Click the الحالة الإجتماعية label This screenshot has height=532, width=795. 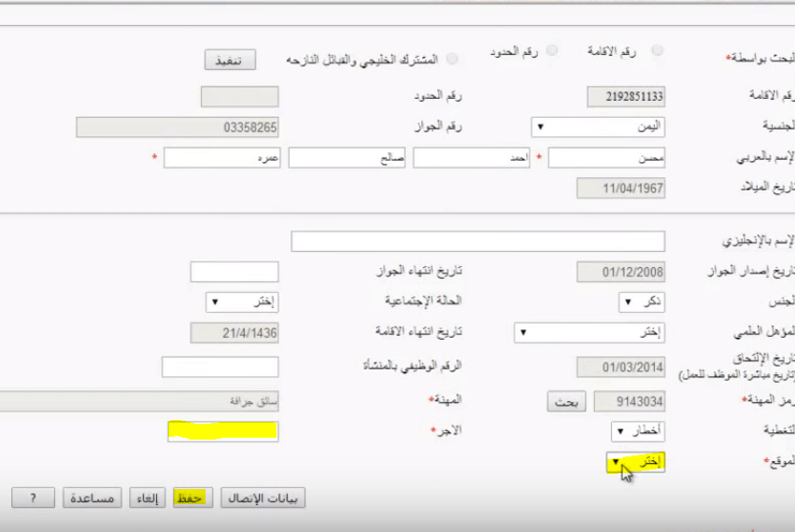click(423, 301)
